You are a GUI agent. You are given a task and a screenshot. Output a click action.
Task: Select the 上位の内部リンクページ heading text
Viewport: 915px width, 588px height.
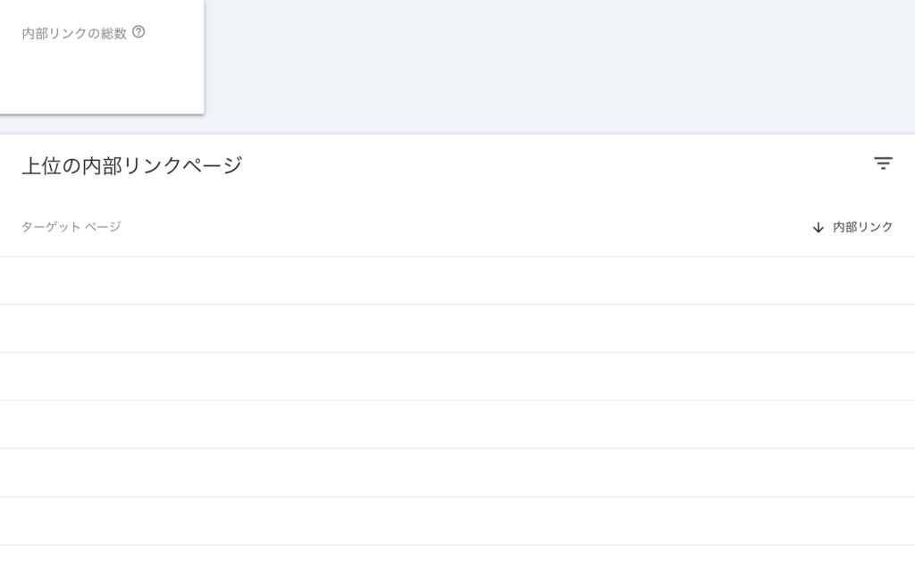pyautogui.click(x=132, y=165)
